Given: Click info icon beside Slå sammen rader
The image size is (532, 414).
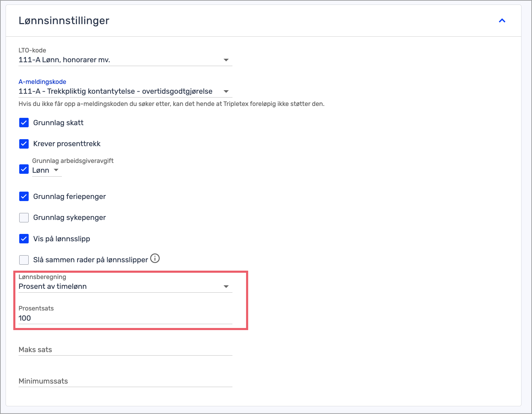Looking at the screenshot, I should tap(155, 258).
